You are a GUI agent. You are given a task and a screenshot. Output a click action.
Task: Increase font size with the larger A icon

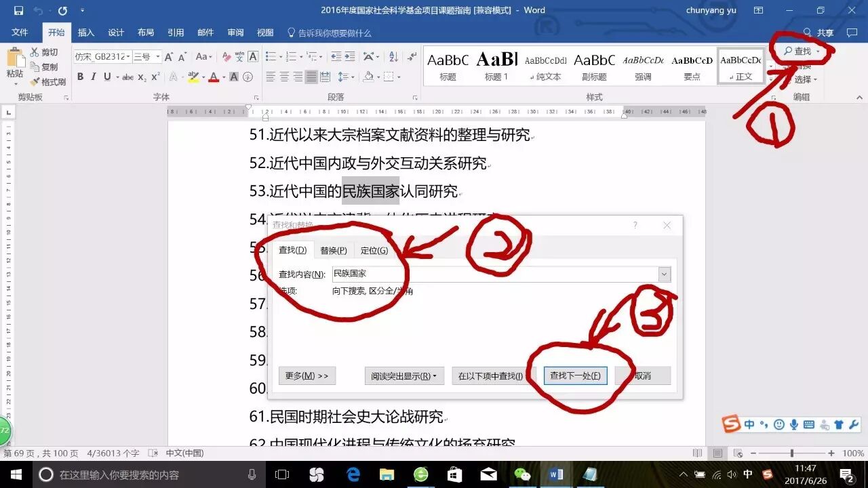click(170, 57)
